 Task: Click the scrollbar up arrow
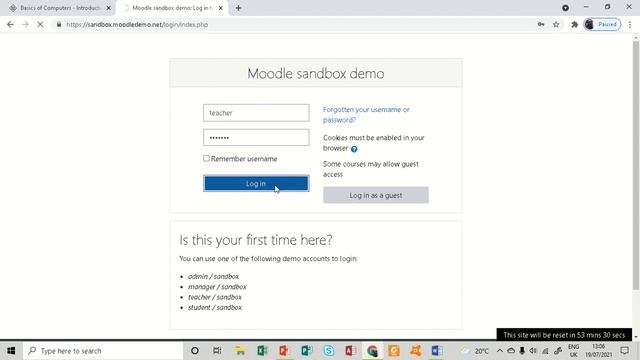(x=636, y=38)
